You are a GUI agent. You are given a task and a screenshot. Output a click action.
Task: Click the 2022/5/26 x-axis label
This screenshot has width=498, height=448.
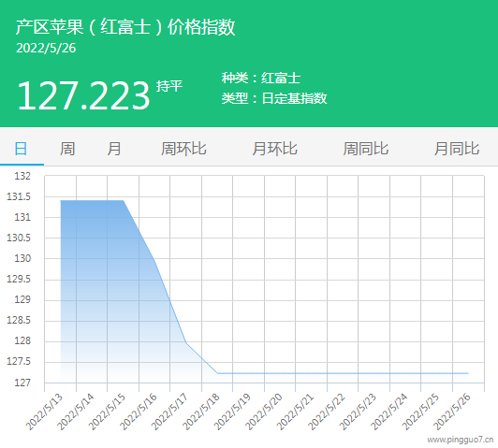click(452, 412)
